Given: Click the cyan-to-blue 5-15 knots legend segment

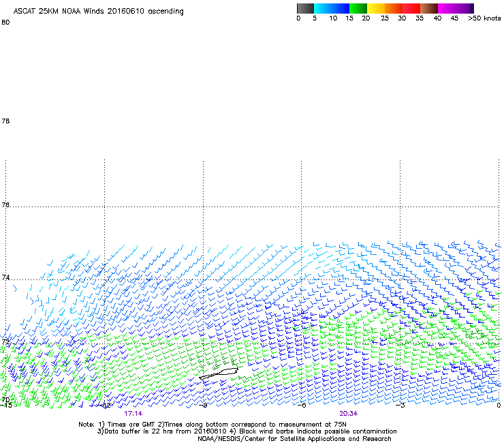Looking at the screenshot, I should pyautogui.click(x=332, y=8).
